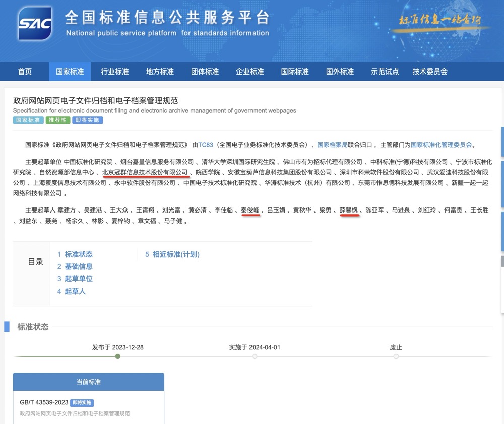The width and height of the screenshot is (504, 424).
Task: Open the 地方标准 tab
Action: tap(160, 72)
